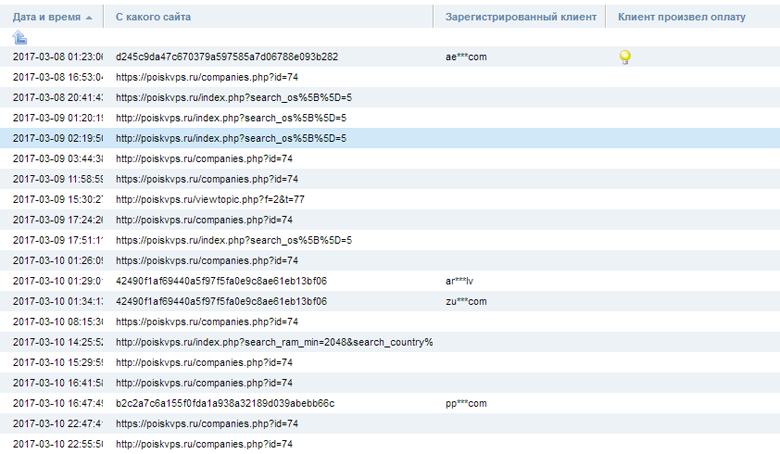Select the search_ram_min=2048 URL

point(274,342)
